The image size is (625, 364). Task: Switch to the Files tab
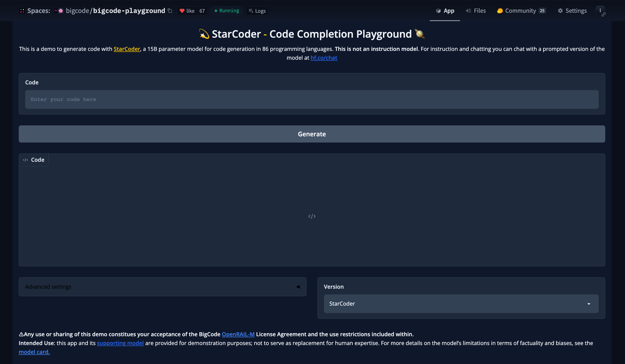(476, 11)
